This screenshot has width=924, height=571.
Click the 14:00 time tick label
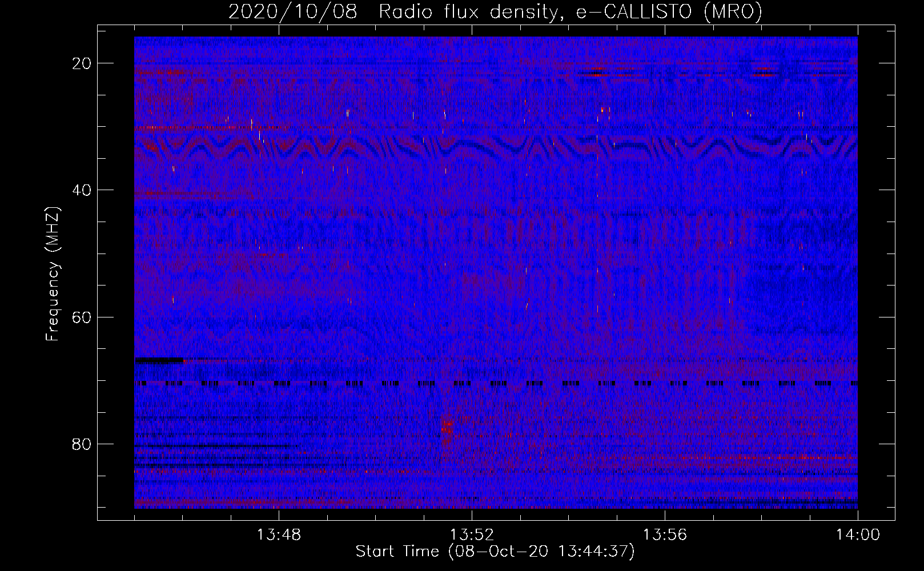[858, 535]
